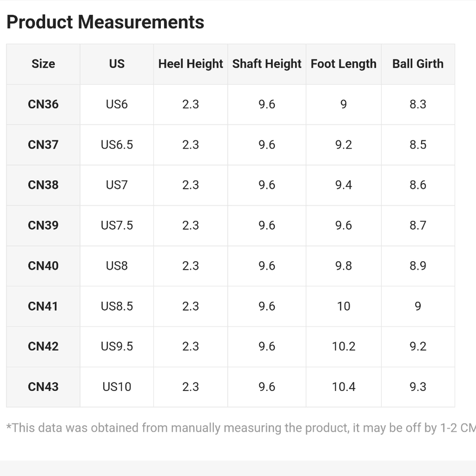
Task: Click the Shaft Height column header
Action: tap(267, 64)
